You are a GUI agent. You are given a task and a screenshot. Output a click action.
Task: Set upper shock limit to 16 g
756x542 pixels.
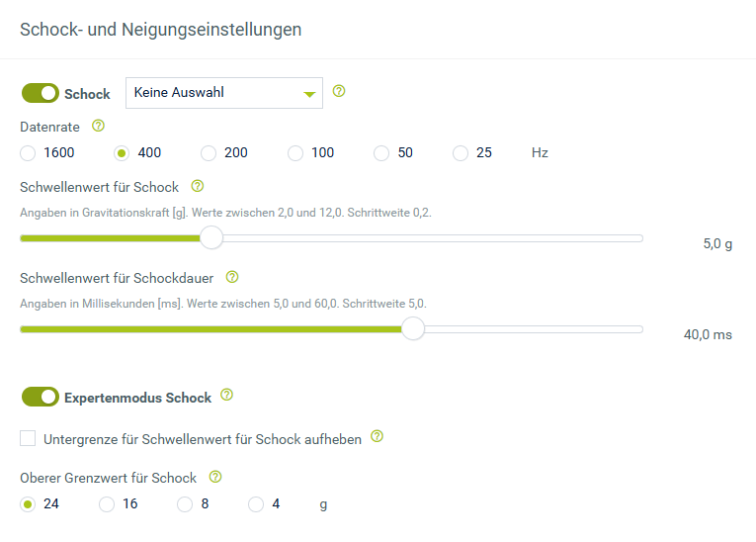pyautogui.click(x=107, y=504)
